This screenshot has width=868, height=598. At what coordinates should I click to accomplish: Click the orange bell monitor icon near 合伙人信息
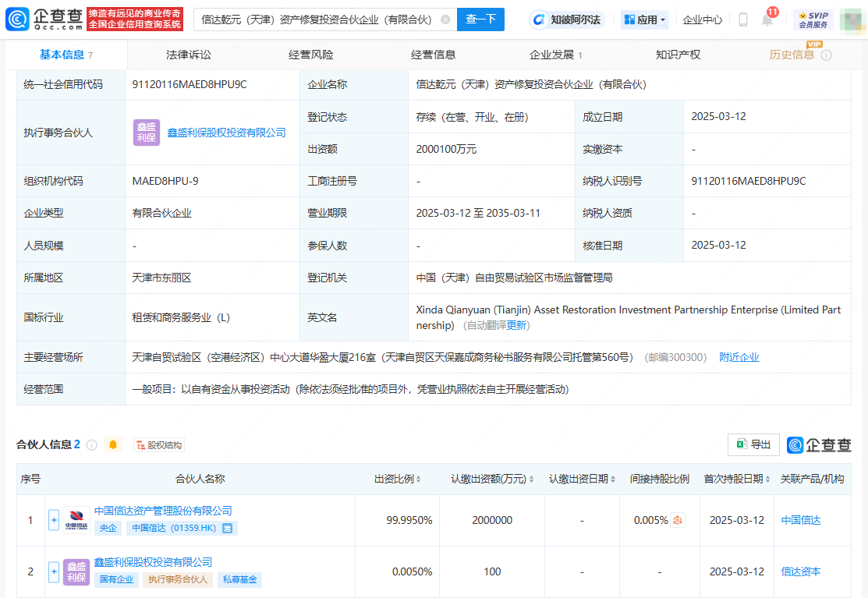pos(113,444)
